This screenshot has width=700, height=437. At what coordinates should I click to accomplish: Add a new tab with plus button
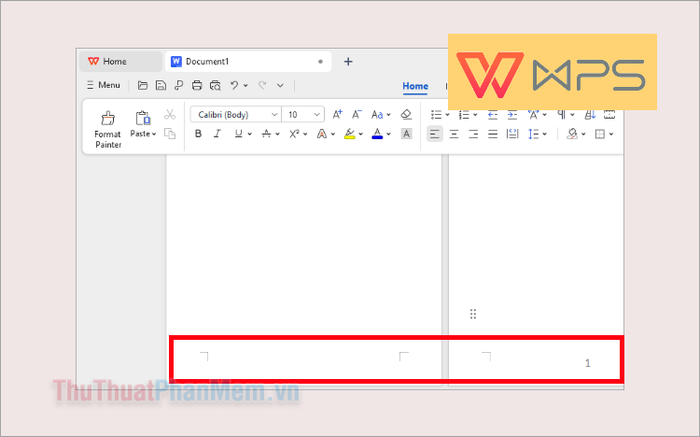pyautogui.click(x=348, y=62)
